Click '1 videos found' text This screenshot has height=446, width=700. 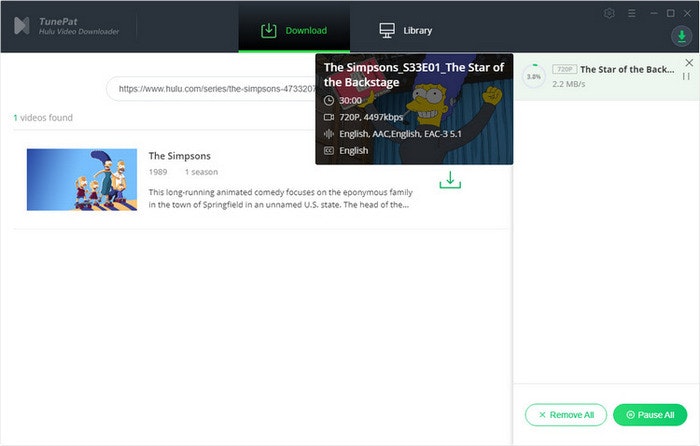click(43, 118)
